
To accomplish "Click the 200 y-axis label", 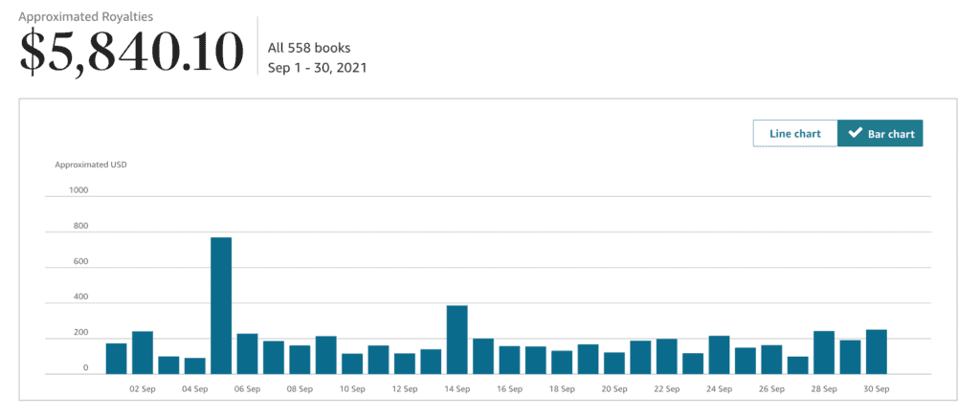I will point(81,332).
